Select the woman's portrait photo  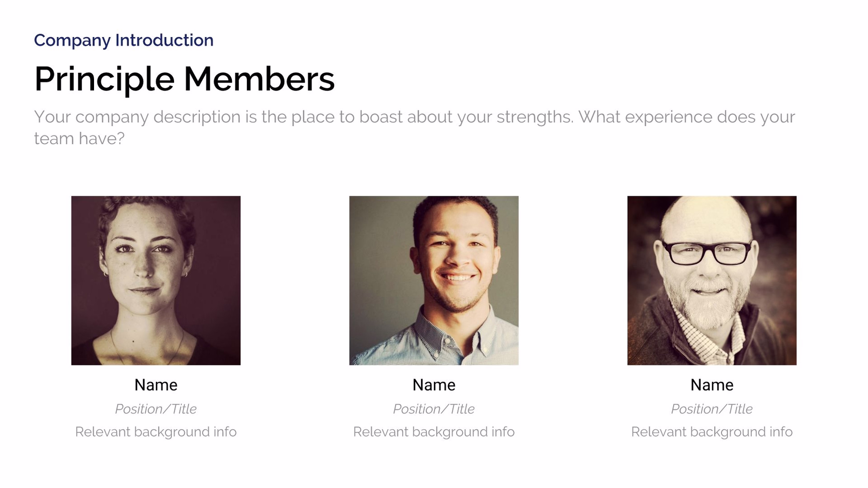[x=156, y=280]
